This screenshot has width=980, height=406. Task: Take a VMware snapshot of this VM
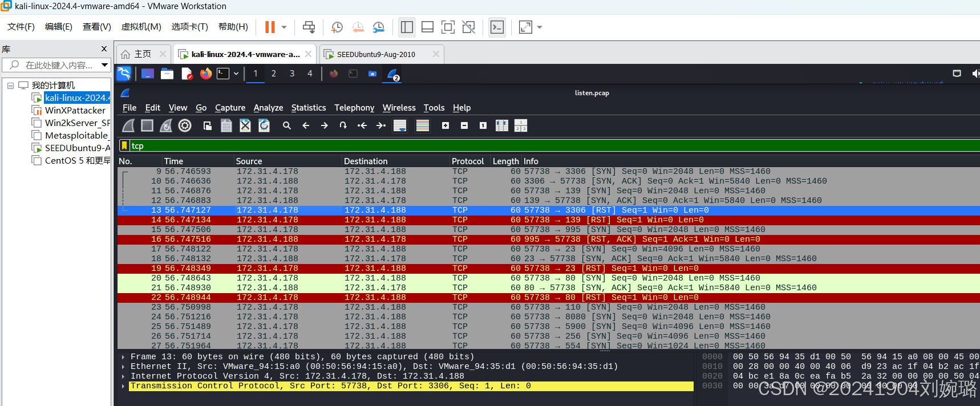[x=337, y=27]
